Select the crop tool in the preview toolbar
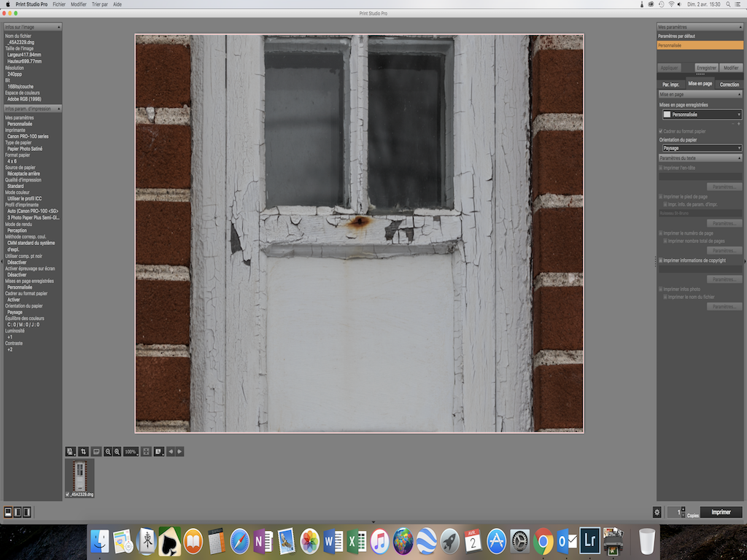 pyautogui.click(x=83, y=451)
